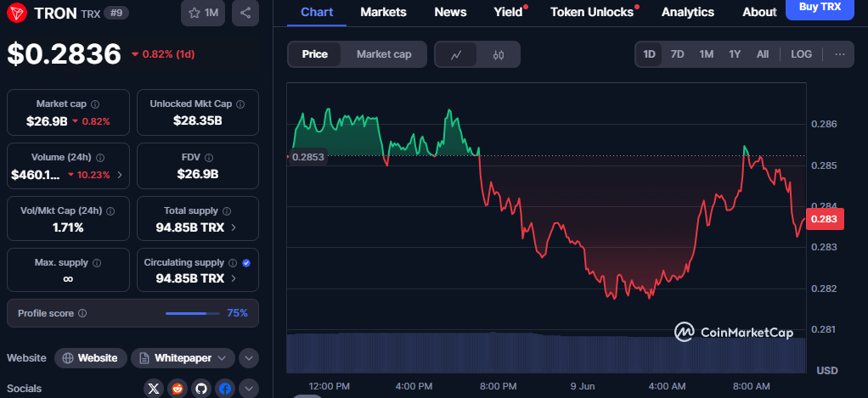Open the Markets tab
868x398 pixels.
tap(383, 12)
